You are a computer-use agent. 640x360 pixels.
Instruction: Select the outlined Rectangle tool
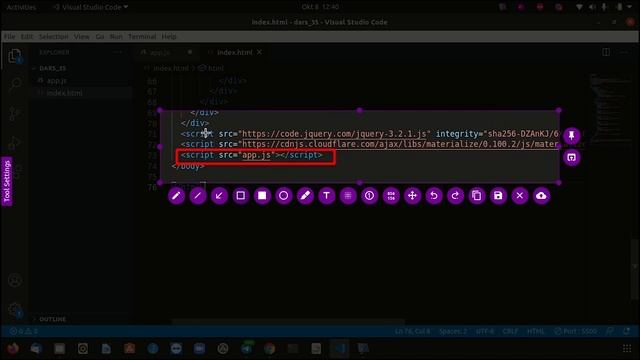[x=241, y=196]
